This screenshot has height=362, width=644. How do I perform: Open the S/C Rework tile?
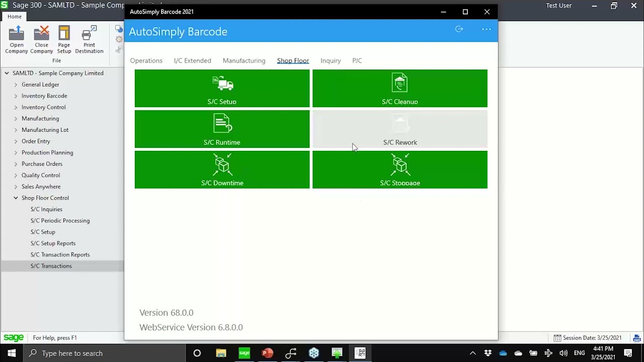400,129
